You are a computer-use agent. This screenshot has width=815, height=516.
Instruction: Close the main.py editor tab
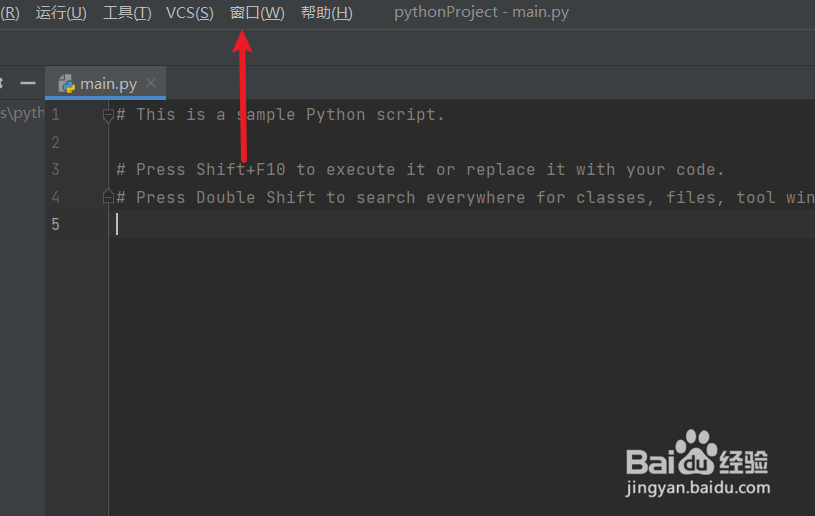coord(151,84)
